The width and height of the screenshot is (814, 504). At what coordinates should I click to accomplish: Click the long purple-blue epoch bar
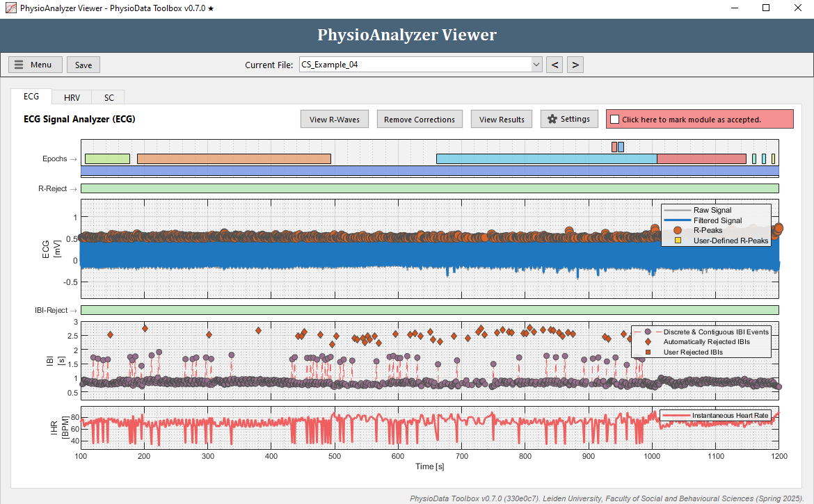point(430,170)
